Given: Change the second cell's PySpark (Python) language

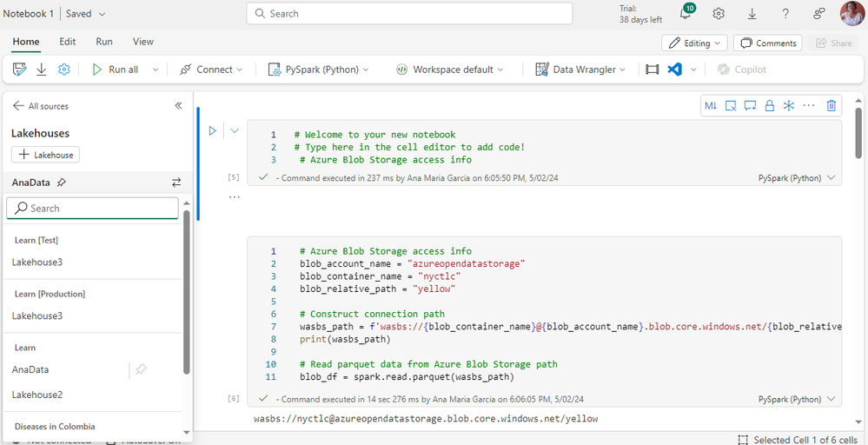Looking at the screenshot, I should 797,399.
